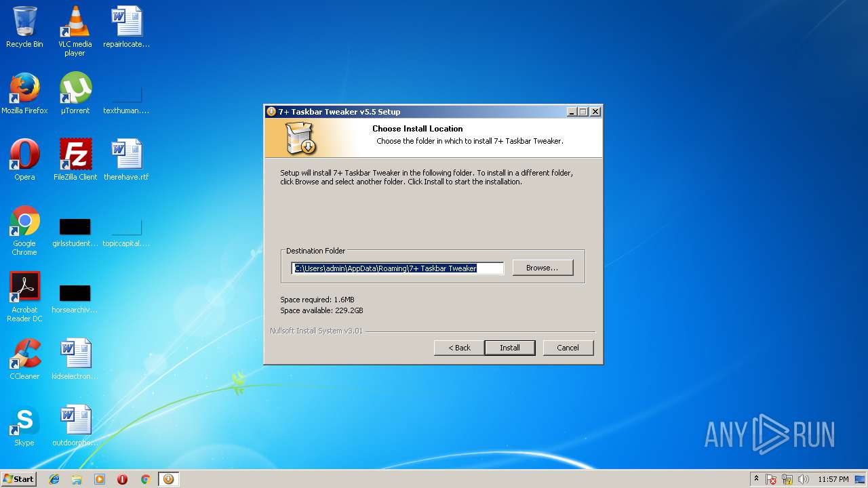Select the VLC media player shortcut
The width and height of the screenshot is (868, 488).
75,31
